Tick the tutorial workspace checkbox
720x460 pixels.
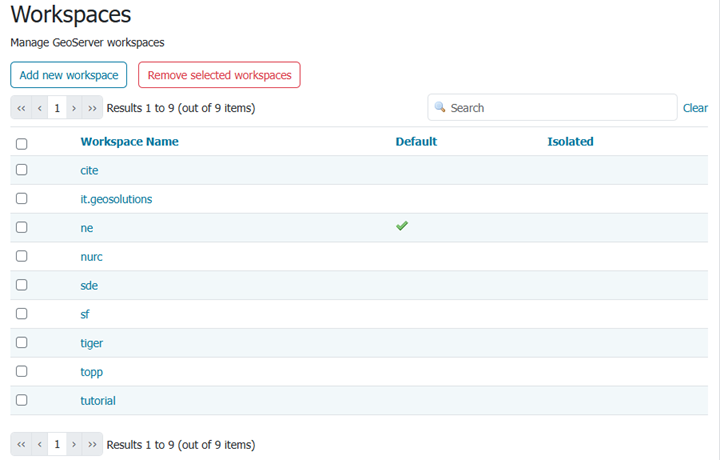(x=22, y=400)
